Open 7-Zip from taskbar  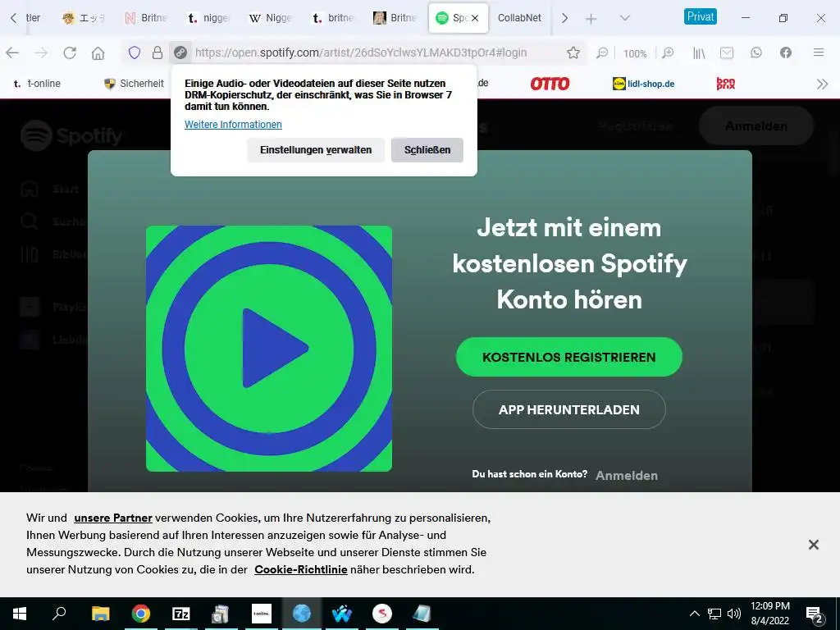pyautogui.click(x=181, y=614)
